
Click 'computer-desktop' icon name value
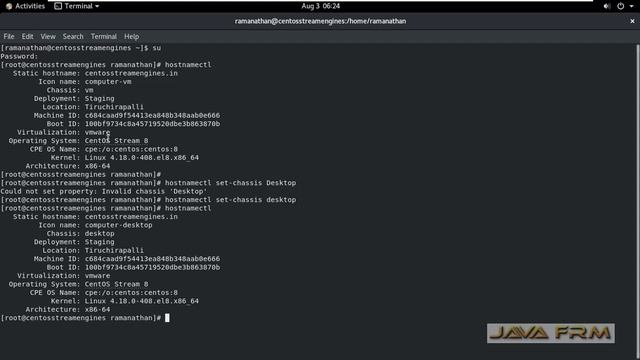118,225
